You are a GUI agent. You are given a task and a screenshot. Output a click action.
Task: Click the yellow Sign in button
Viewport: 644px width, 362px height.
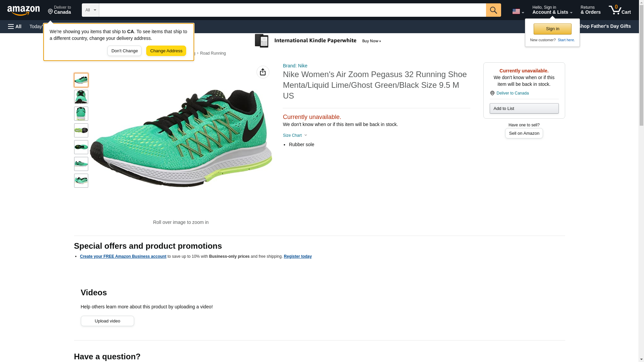point(552,29)
